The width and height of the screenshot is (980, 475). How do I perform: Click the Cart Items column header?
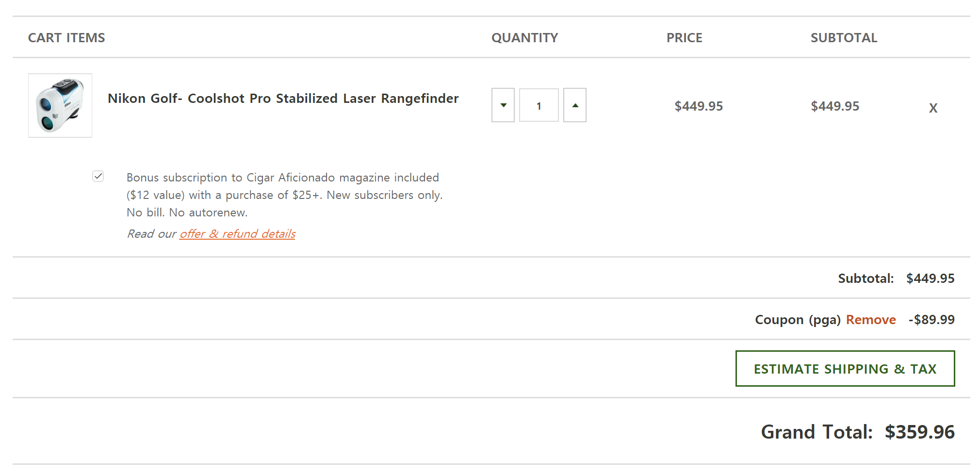point(66,38)
